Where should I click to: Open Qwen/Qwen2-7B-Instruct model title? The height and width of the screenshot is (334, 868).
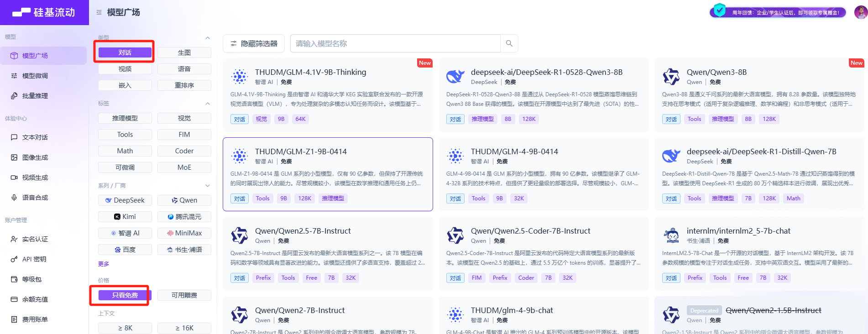[x=300, y=310]
